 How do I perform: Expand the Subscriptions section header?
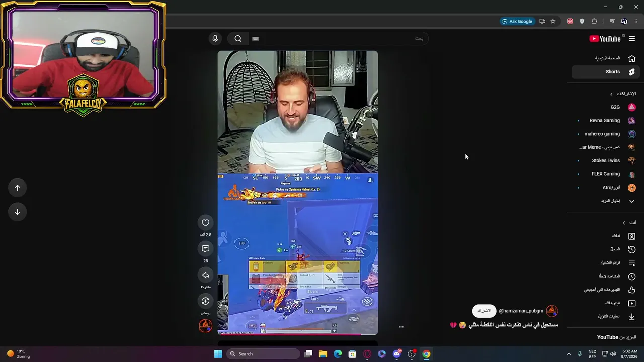tap(623, 94)
